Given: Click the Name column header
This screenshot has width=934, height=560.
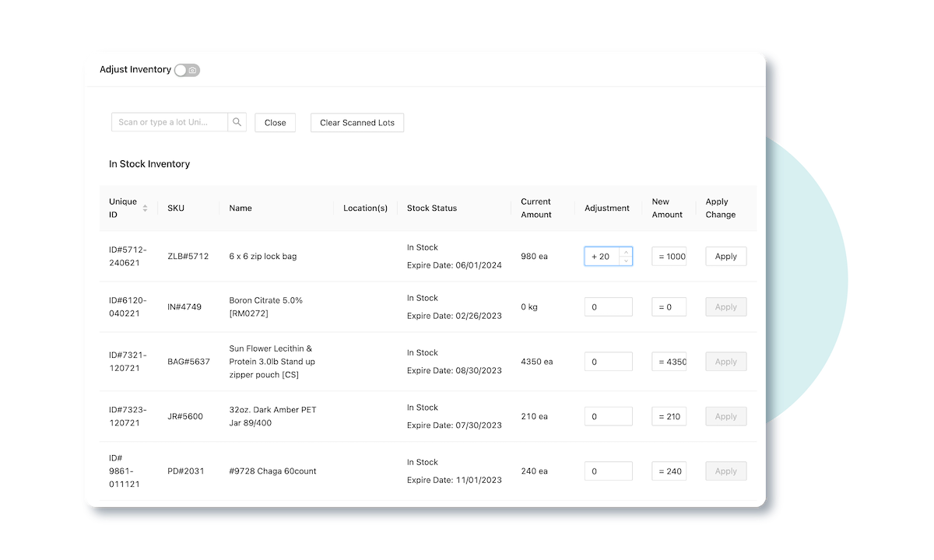Looking at the screenshot, I should [241, 208].
